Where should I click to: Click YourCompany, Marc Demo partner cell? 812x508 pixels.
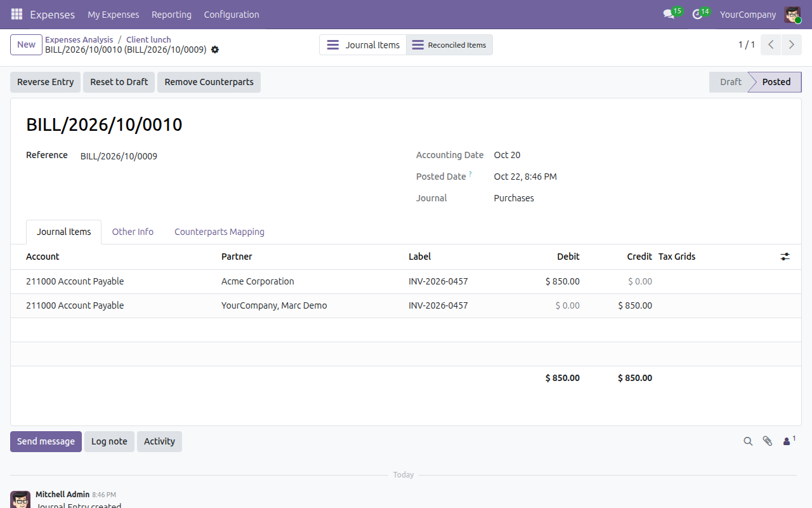[274, 305]
